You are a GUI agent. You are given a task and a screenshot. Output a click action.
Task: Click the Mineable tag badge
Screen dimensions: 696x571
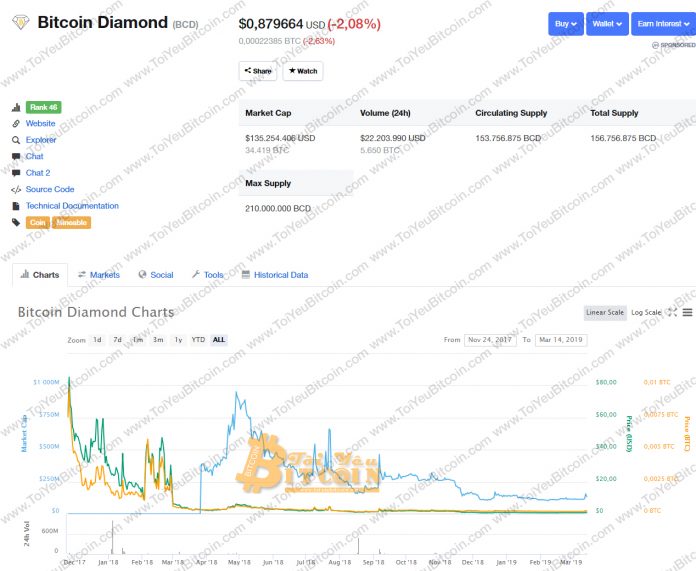(71, 222)
